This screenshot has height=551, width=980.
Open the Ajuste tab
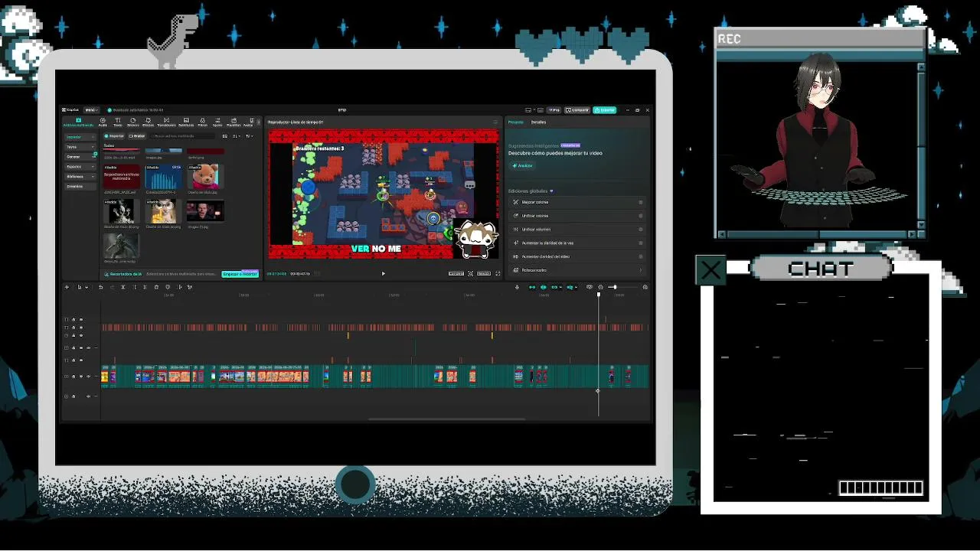tap(217, 122)
